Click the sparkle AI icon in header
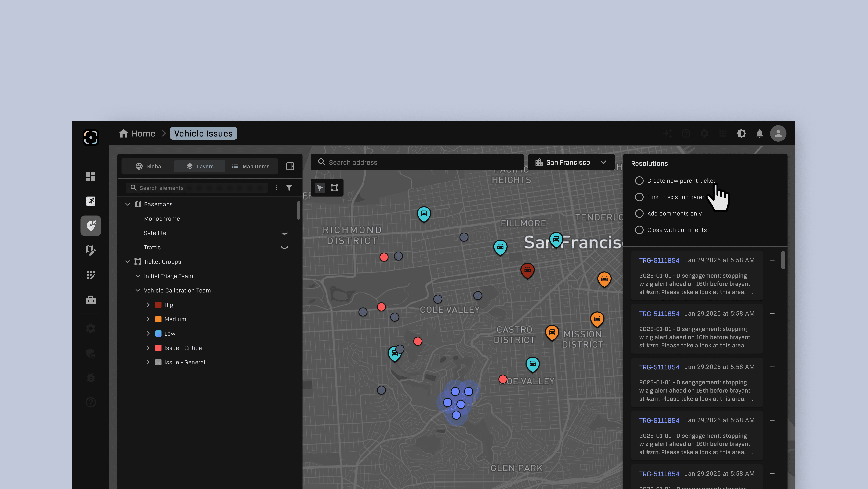The image size is (868, 489). [x=668, y=134]
